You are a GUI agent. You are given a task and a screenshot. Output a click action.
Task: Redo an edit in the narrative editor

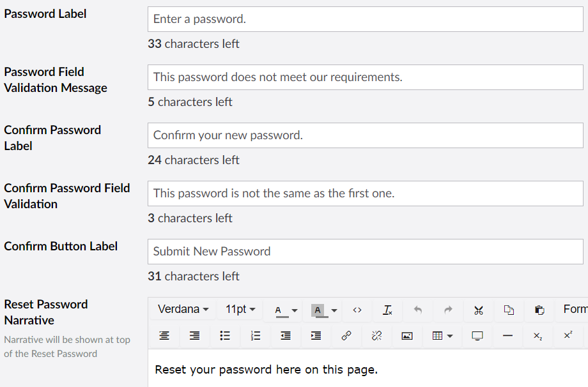coord(447,309)
